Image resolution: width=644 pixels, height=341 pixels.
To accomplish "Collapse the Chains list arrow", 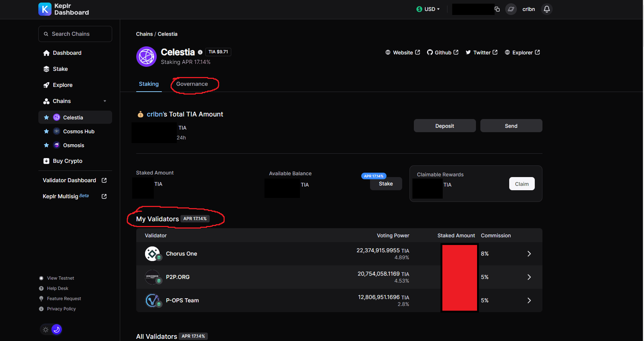I will pos(105,101).
